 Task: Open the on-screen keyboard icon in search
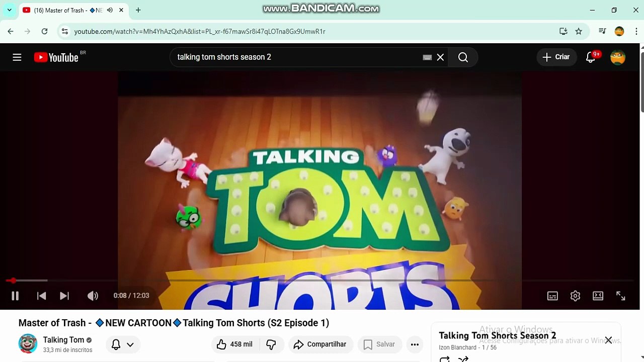pos(427,57)
